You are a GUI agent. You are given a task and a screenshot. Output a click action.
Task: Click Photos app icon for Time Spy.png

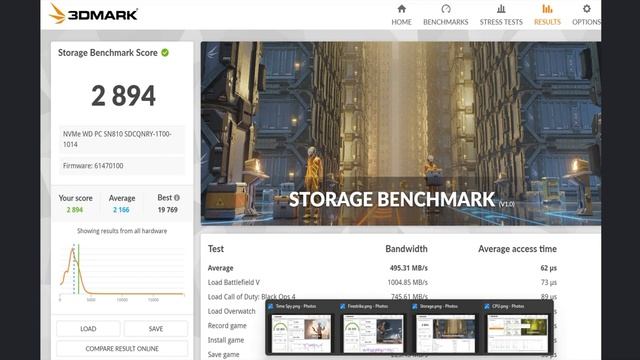pos(270,306)
